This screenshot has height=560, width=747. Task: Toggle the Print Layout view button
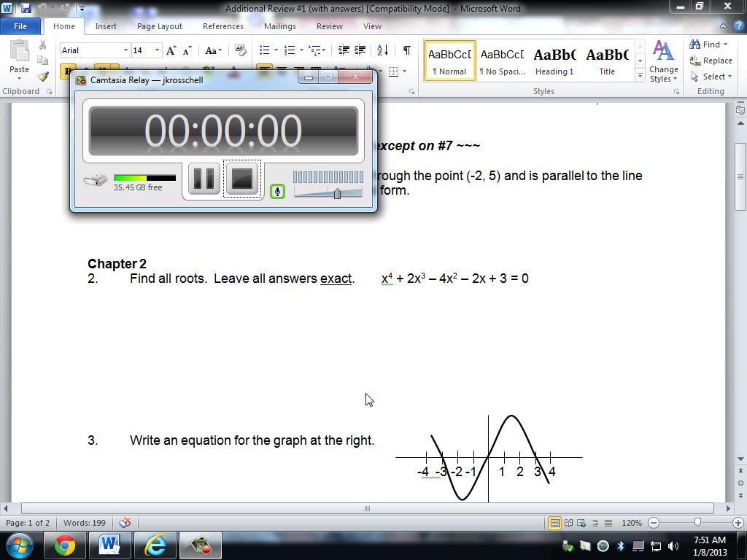(554, 523)
